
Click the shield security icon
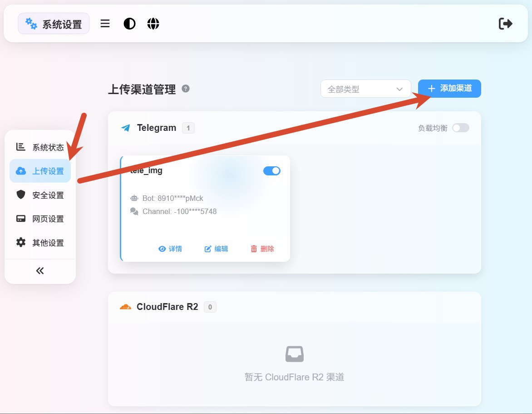tap(21, 195)
